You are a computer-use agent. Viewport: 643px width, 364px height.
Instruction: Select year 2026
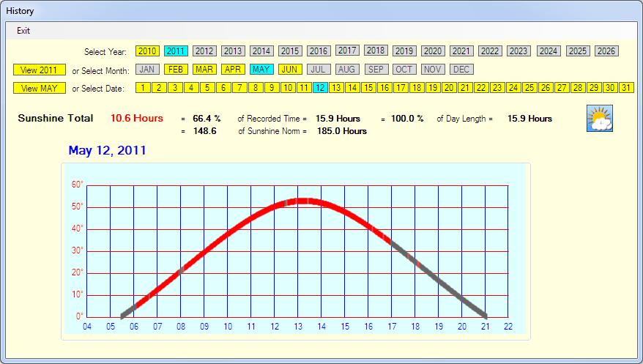(606, 51)
